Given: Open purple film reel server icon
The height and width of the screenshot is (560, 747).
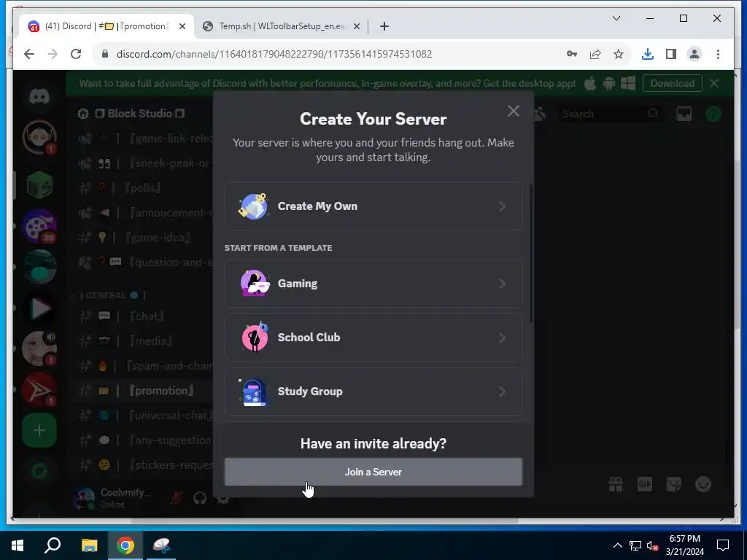Looking at the screenshot, I should [39, 226].
